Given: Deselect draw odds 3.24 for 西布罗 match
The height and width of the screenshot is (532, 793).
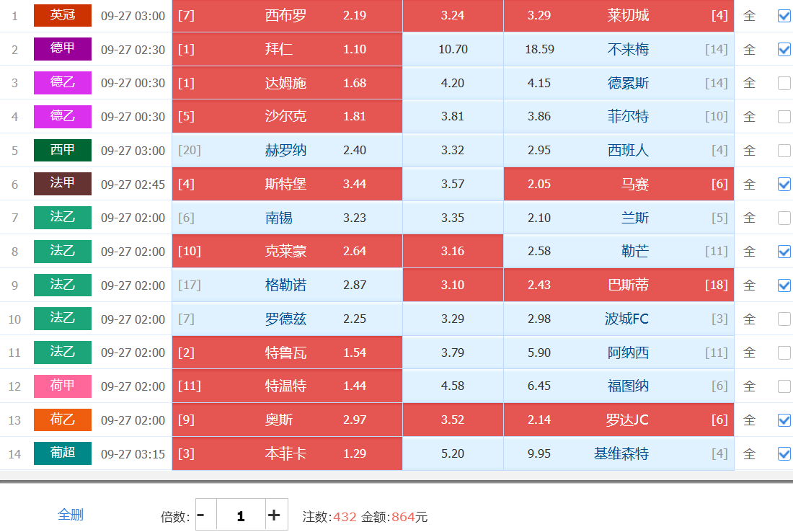Looking at the screenshot, I should (453, 16).
